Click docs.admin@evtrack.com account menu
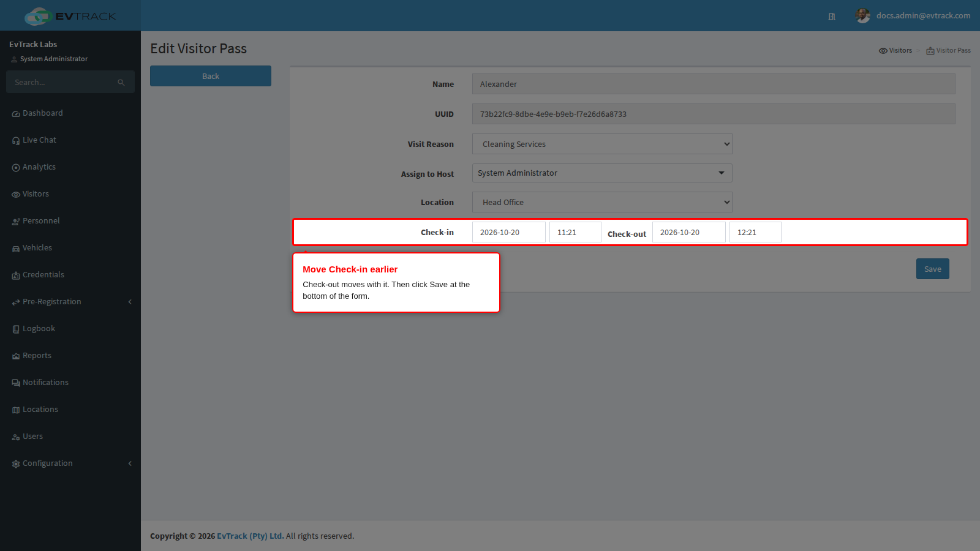980x551 pixels. (913, 16)
